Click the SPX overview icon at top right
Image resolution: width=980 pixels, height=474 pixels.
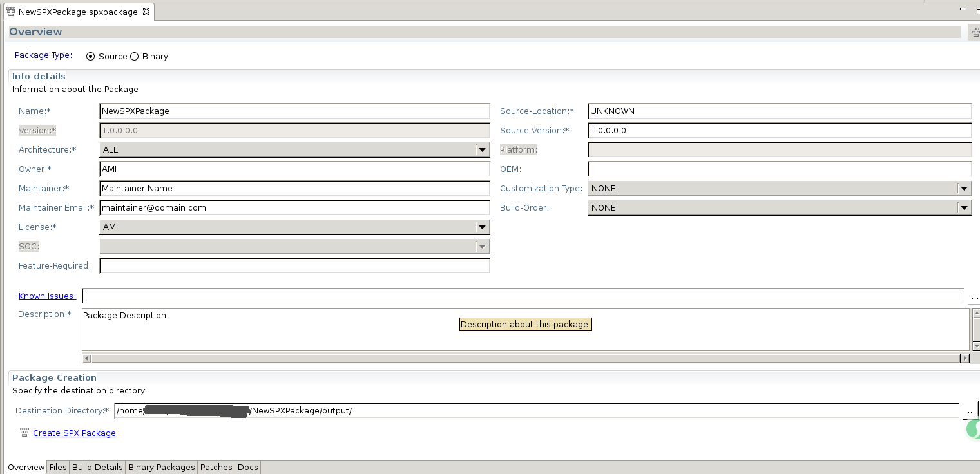click(974, 31)
